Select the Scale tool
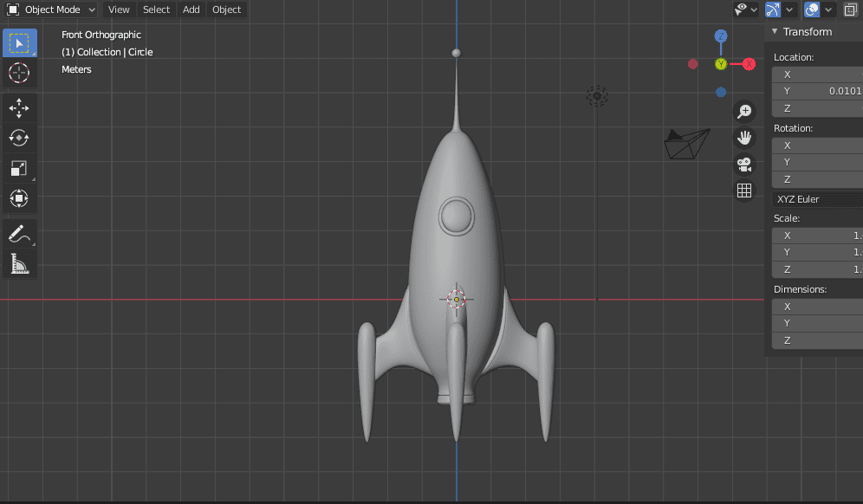 click(19, 168)
